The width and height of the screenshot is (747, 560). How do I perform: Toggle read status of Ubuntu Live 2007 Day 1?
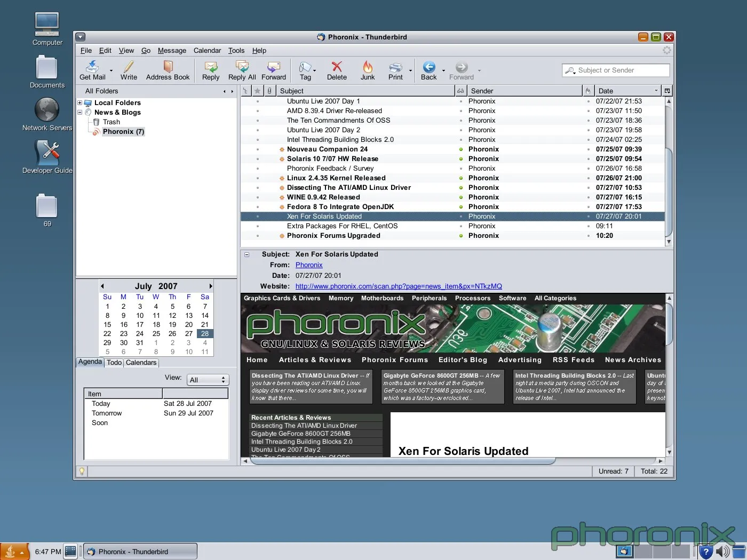coord(461,101)
